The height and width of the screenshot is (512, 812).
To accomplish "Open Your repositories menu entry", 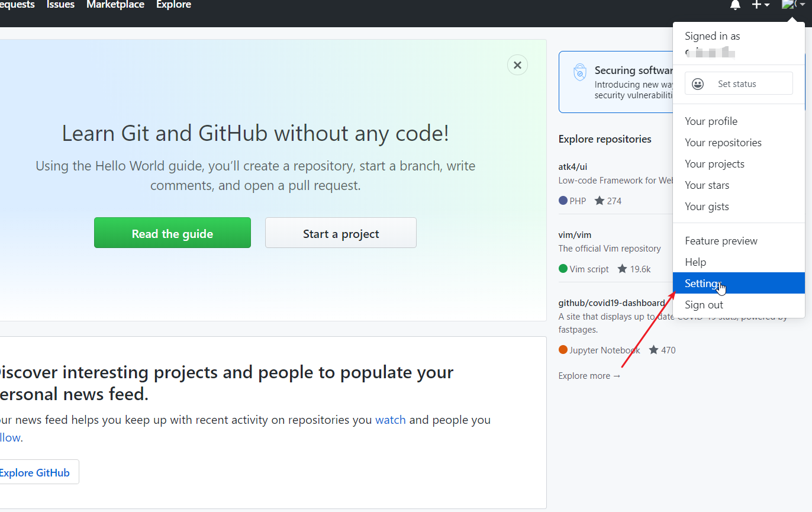I will tap(739, 143).
